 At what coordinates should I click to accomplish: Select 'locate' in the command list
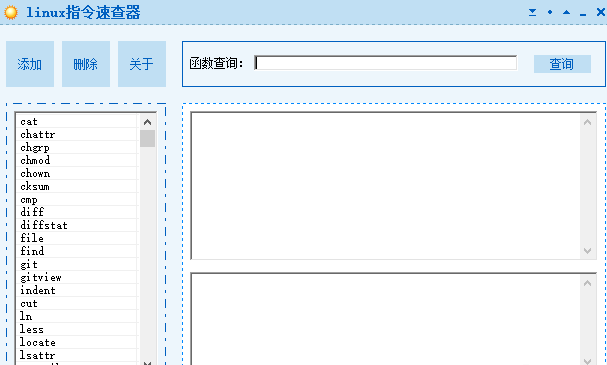point(77,342)
